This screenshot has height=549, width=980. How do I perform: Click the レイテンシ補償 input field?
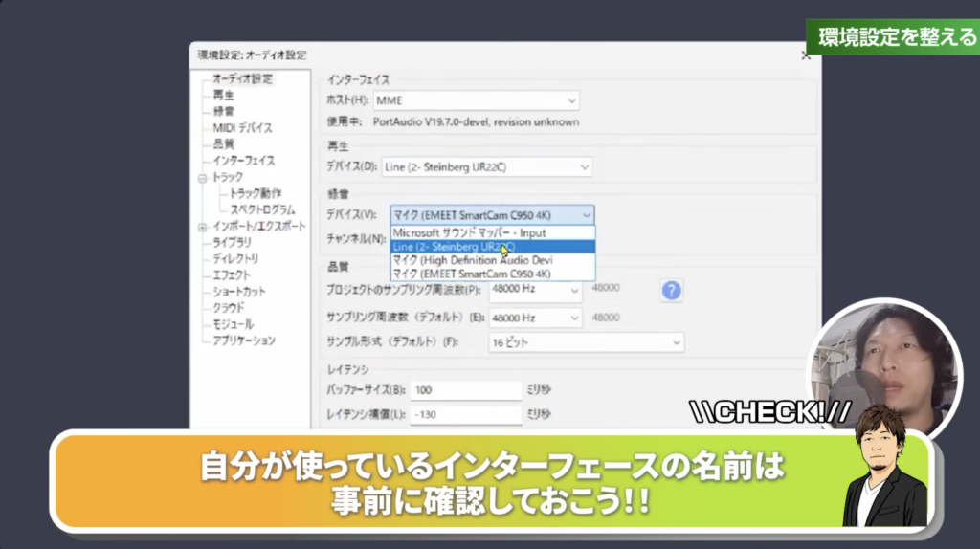pos(465,414)
